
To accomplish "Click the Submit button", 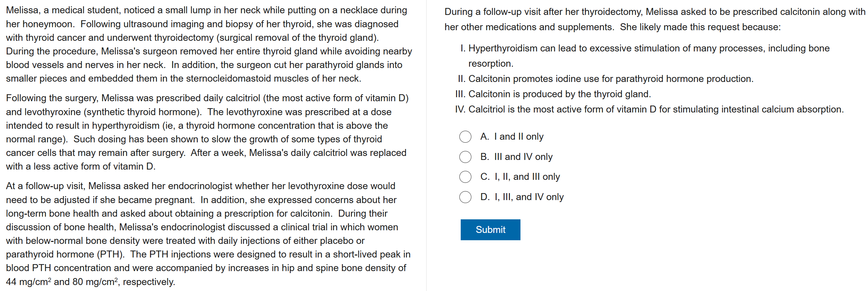I will [x=490, y=230].
